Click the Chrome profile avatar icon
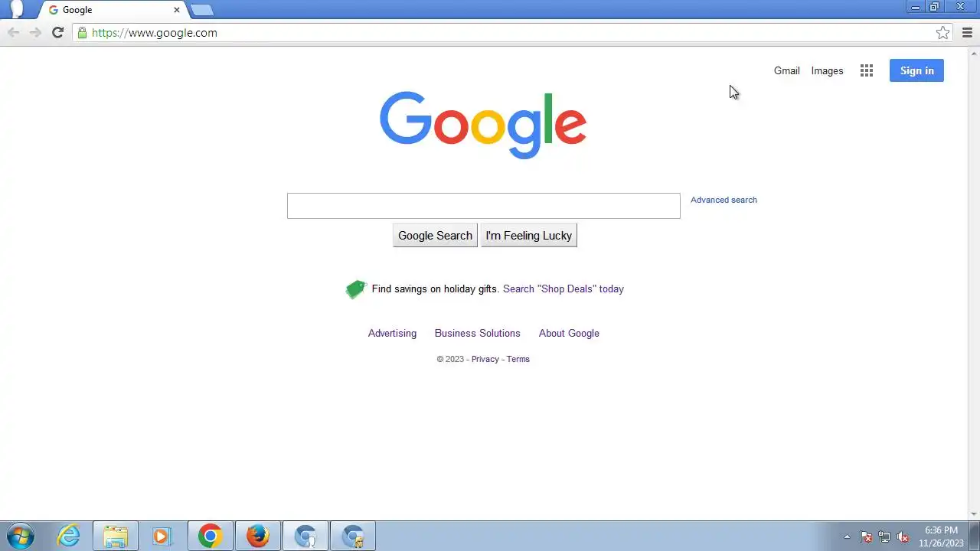This screenshot has width=980, height=551. click(16, 9)
